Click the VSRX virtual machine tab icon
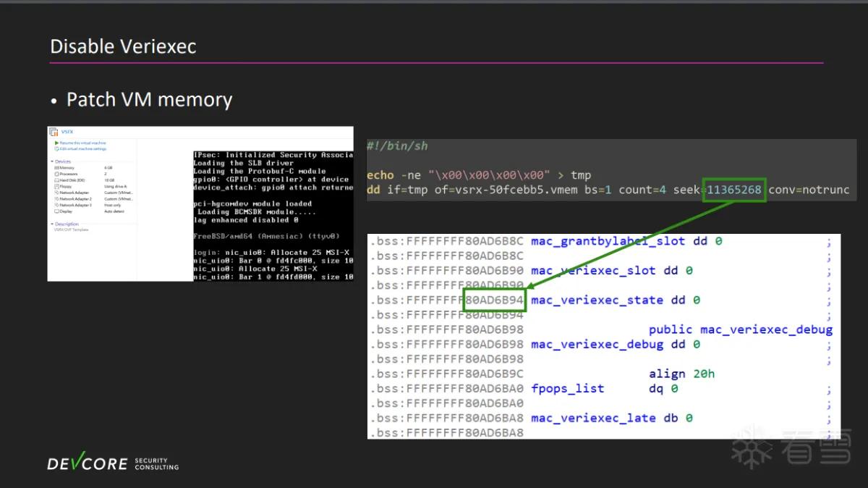868x488 pixels. tap(54, 132)
